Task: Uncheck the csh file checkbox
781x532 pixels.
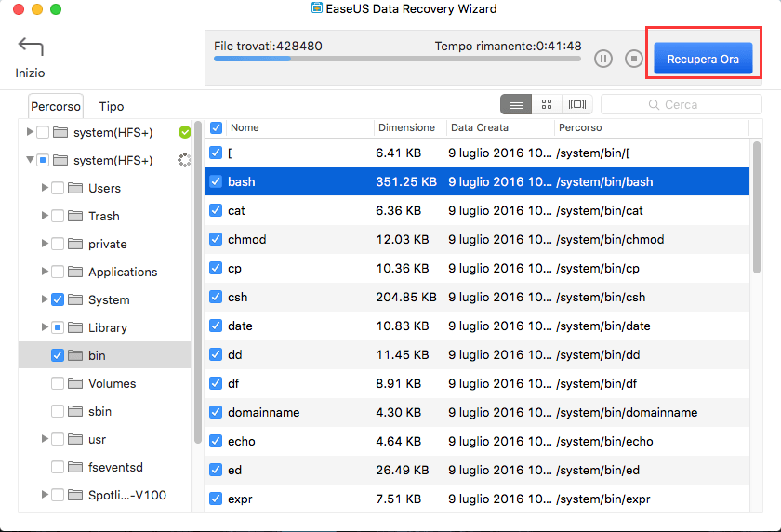Action: pyautogui.click(x=216, y=297)
